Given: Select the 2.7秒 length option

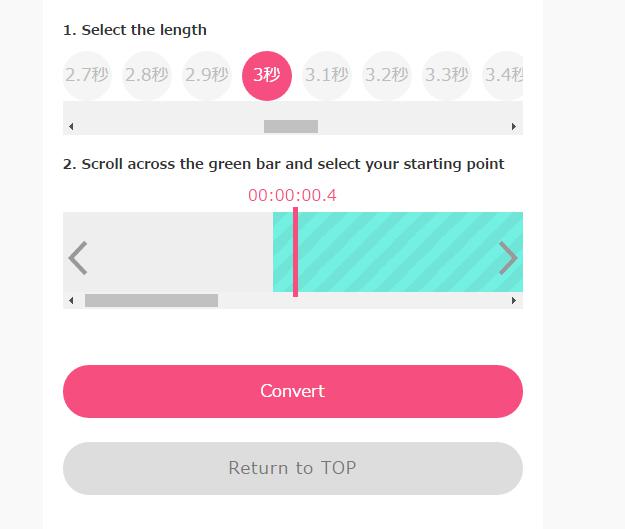Looking at the screenshot, I should (87, 76).
